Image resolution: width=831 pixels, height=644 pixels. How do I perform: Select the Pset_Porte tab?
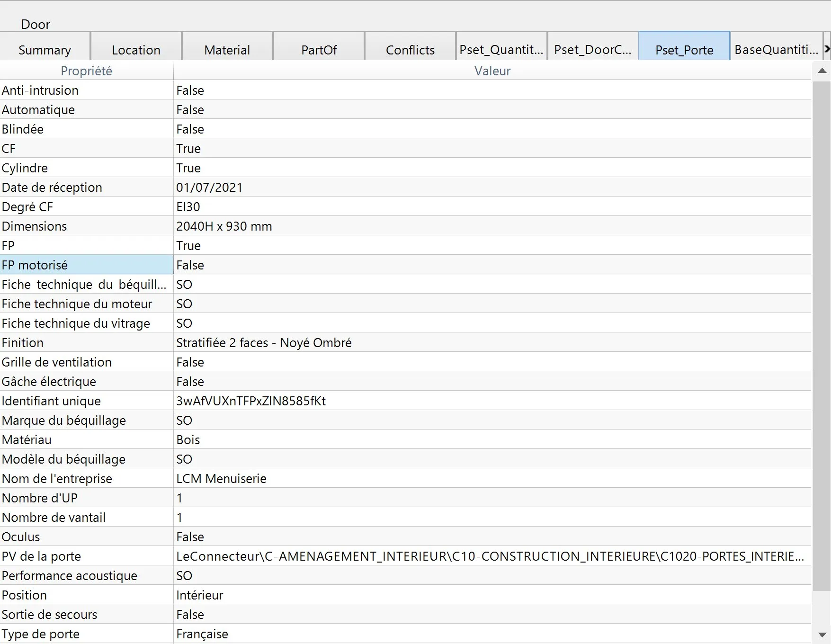tap(684, 47)
